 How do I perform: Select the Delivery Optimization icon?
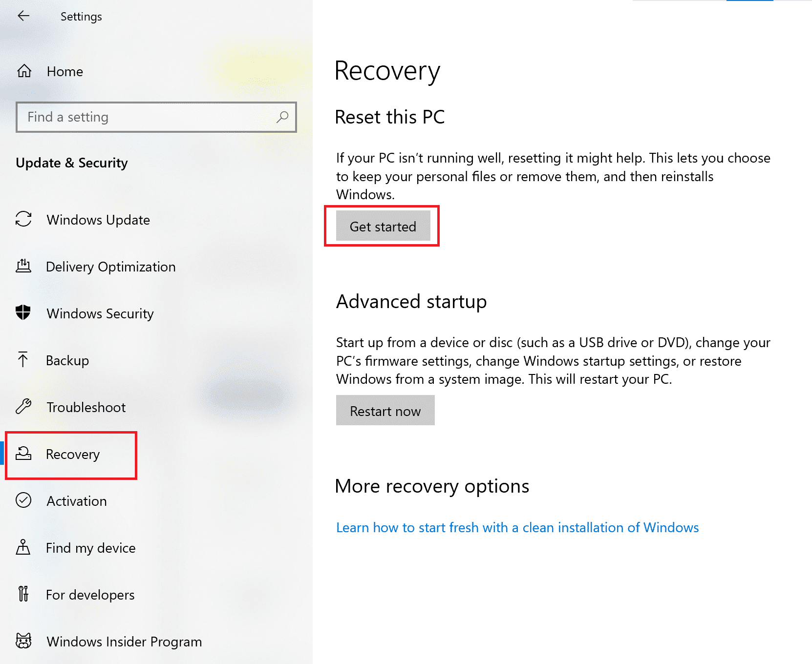tap(23, 267)
